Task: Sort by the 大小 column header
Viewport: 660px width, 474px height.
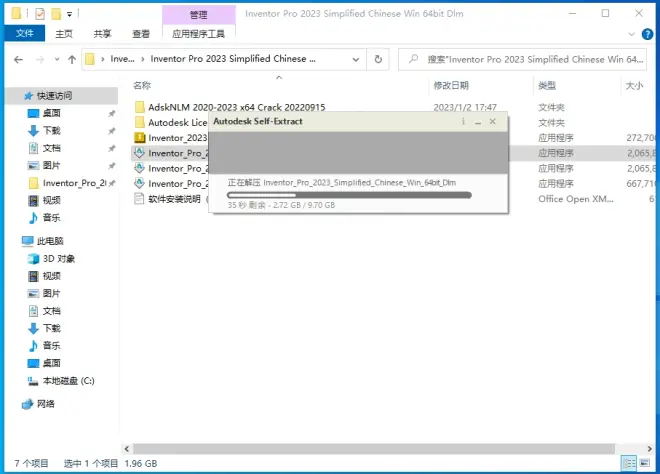Action: click(634, 85)
